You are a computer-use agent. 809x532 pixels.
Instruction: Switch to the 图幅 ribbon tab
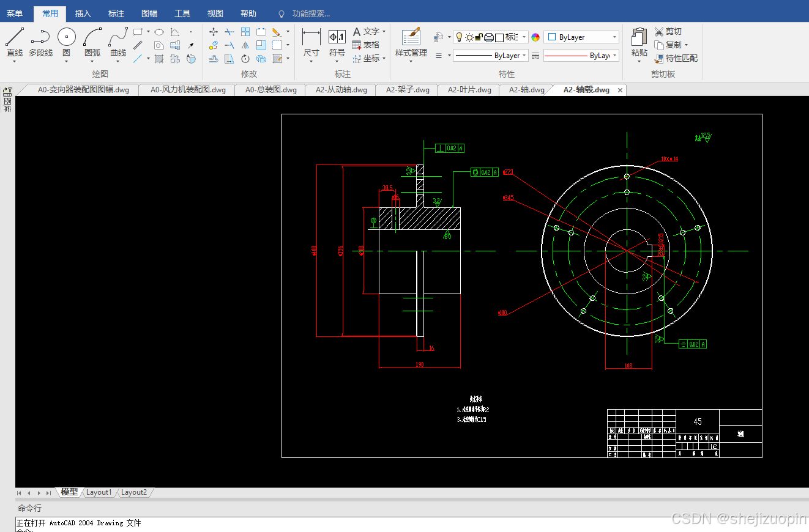(x=149, y=13)
